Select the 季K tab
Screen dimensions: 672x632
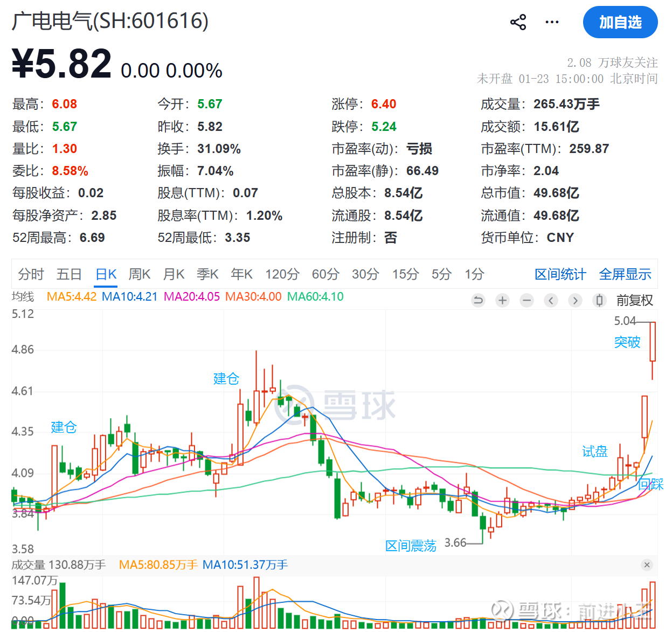[x=207, y=274]
